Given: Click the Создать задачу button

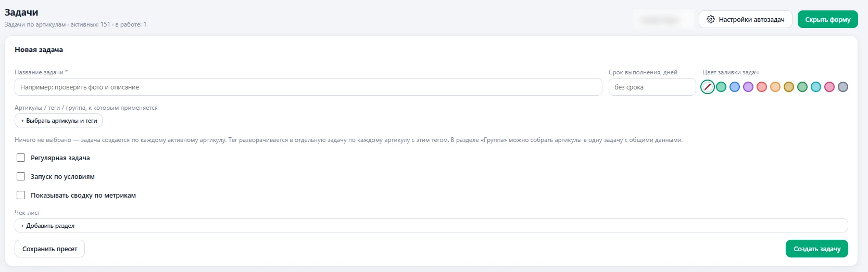Looking at the screenshot, I should pyautogui.click(x=816, y=249).
